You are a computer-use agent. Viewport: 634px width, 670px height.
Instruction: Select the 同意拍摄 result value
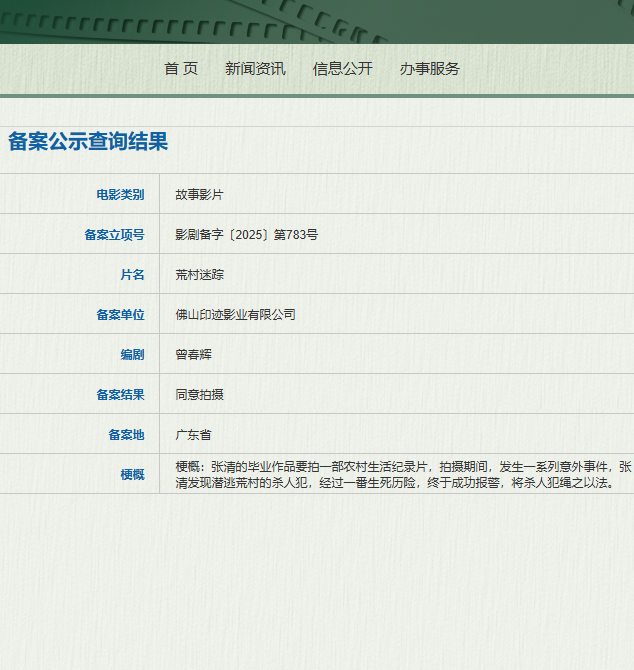200,394
